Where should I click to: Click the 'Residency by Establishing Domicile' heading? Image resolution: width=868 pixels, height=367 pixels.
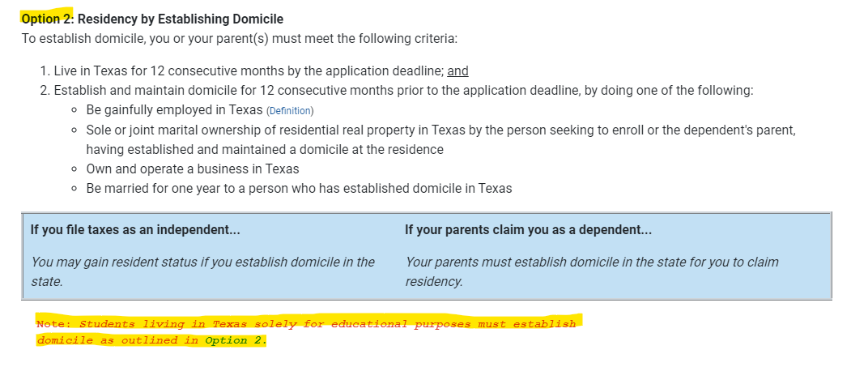(180, 19)
